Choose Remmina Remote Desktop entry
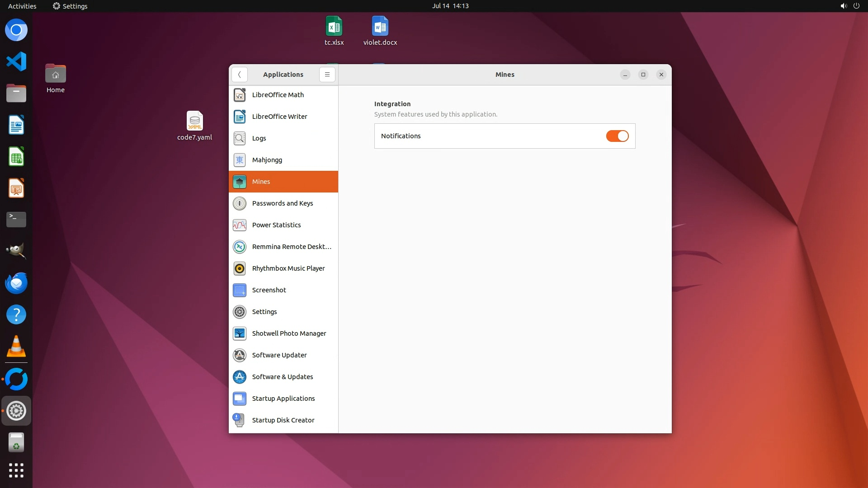Viewport: 868px width, 488px height. [x=283, y=247]
